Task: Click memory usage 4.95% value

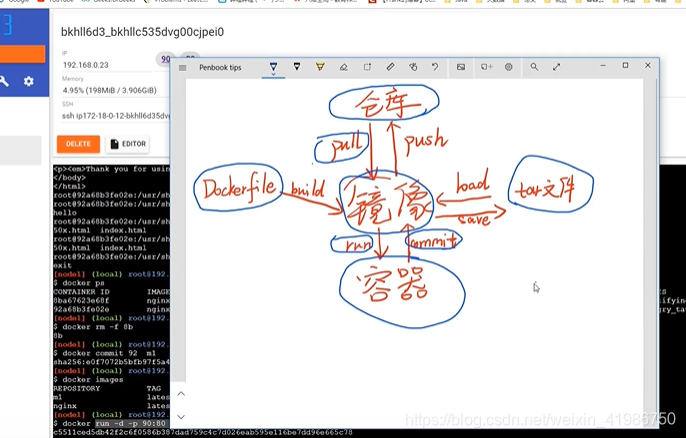Action: [x=109, y=90]
